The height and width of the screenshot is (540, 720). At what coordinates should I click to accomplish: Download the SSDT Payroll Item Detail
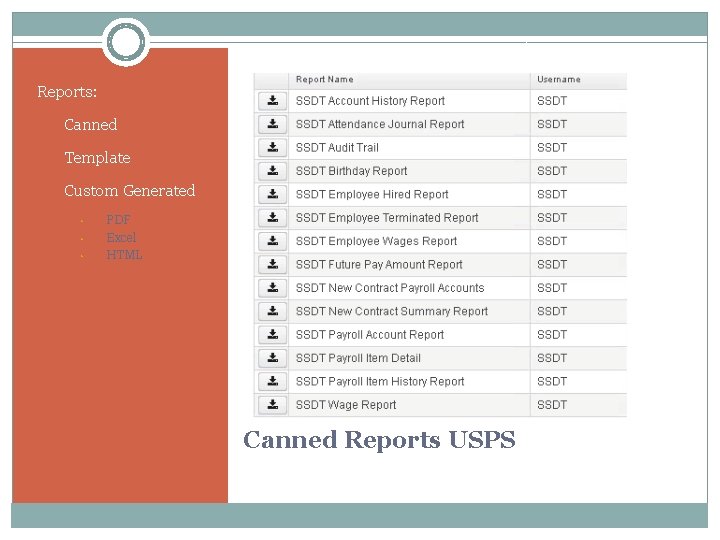(272, 358)
